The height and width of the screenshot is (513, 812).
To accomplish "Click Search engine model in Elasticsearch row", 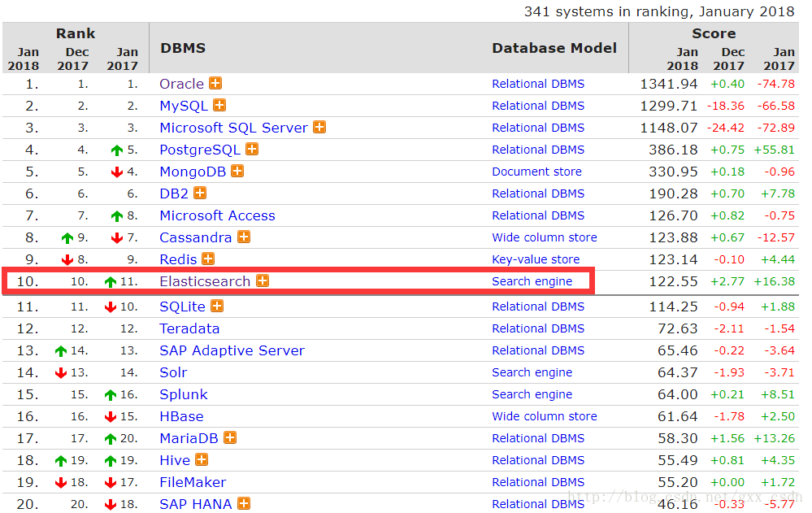I will point(532,281).
